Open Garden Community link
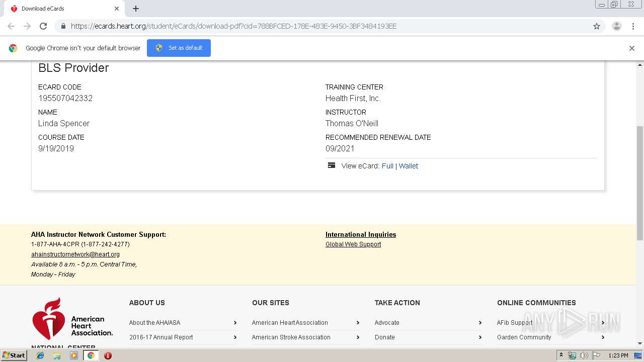This screenshot has height=362, width=644. (524, 337)
